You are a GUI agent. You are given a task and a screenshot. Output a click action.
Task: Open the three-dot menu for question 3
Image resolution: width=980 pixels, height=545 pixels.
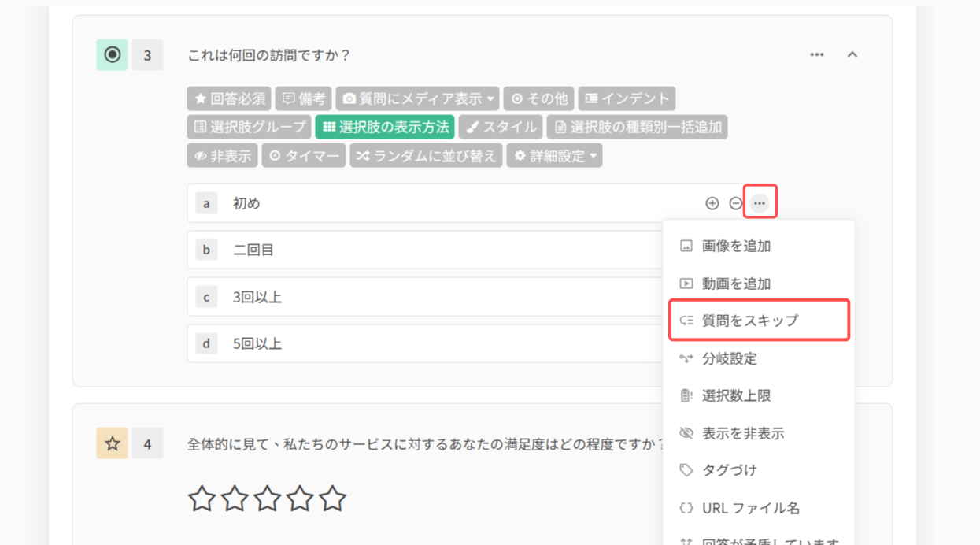click(817, 55)
